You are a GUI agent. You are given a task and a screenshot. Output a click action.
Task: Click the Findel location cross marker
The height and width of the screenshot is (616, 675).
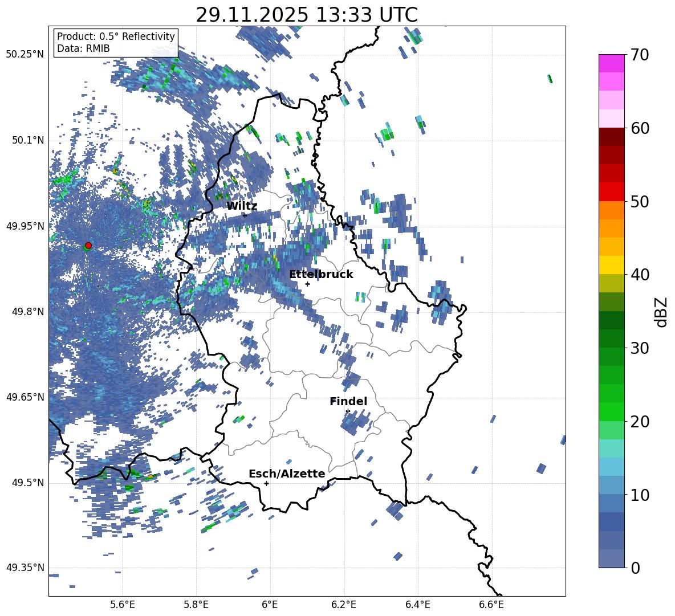pos(348,411)
